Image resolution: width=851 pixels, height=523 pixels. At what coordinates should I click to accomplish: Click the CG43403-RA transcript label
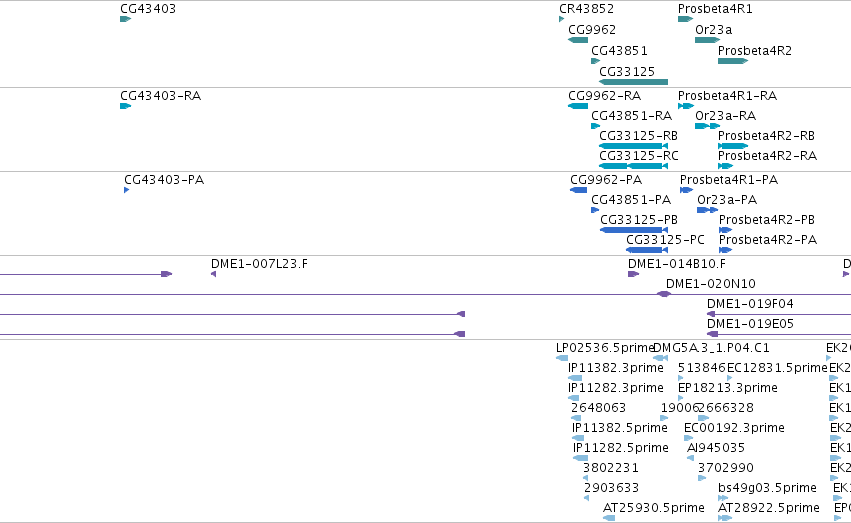click(x=161, y=96)
